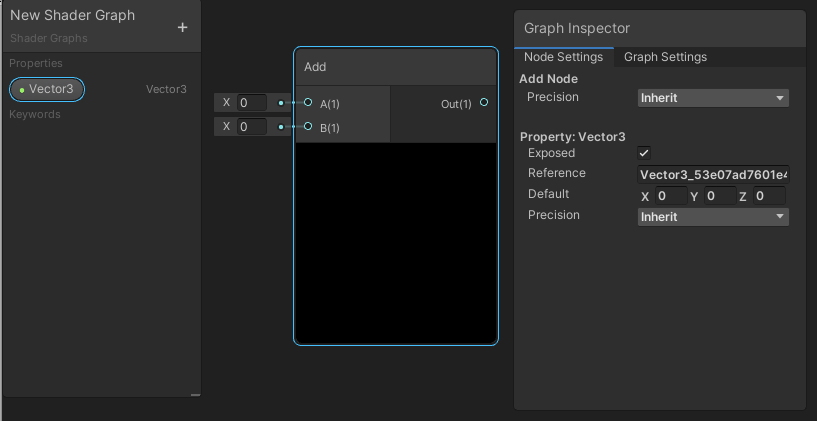
Task: Select the Add node title header
Action: coord(395,67)
